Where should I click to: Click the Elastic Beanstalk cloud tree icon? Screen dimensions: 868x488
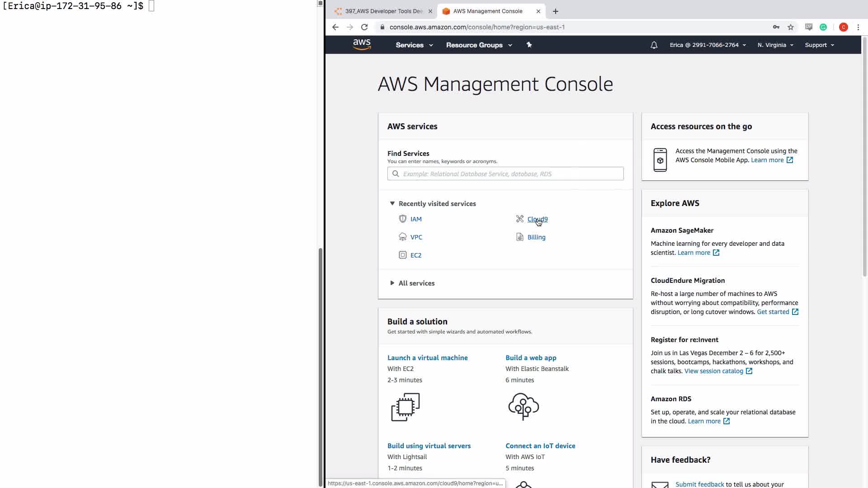pos(523,406)
